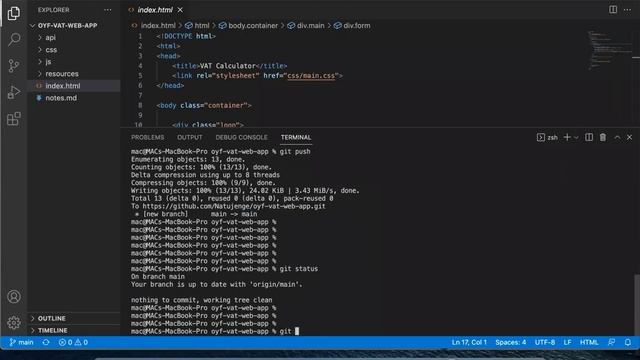
Task: Open the Manage gear icon
Action: pyautogui.click(x=14, y=322)
